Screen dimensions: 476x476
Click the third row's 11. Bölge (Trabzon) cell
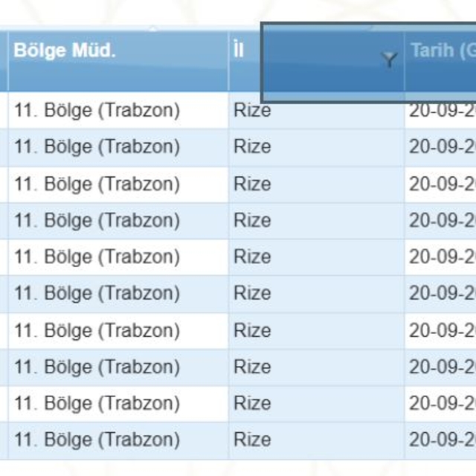(x=97, y=184)
